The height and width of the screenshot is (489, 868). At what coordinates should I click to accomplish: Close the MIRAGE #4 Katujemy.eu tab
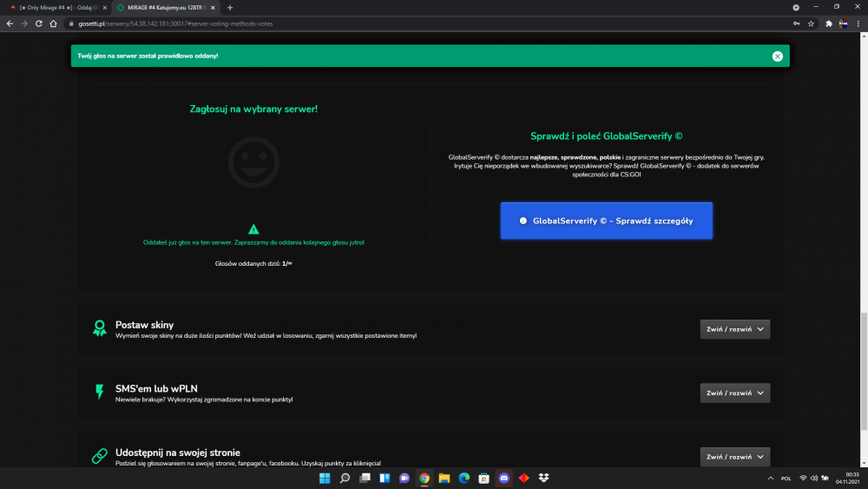point(213,8)
